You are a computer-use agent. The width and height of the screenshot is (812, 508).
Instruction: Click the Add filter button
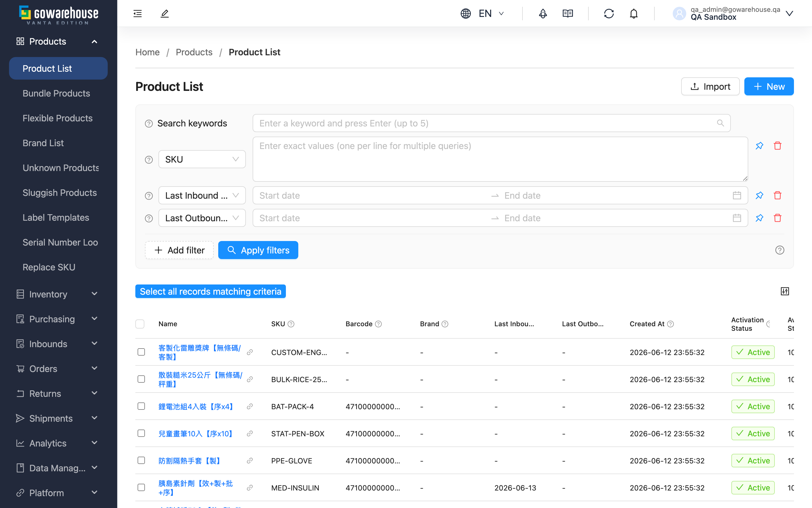179,250
